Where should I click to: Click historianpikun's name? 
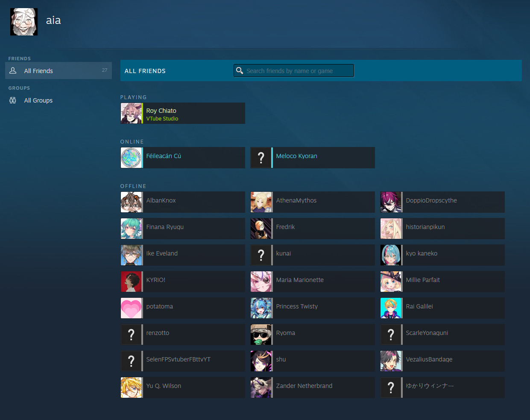pos(425,227)
